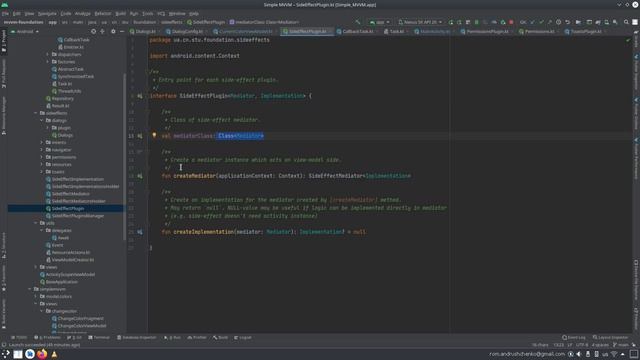Image resolution: width=640 pixels, height=360 pixels.
Task: Click the VLC cone icon in the taskbar
Action: pos(54,354)
